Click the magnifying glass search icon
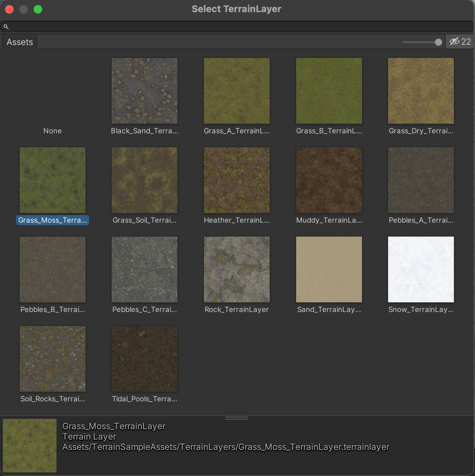The width and height of the screenshot is (475, 476). (x=6, y=27)
